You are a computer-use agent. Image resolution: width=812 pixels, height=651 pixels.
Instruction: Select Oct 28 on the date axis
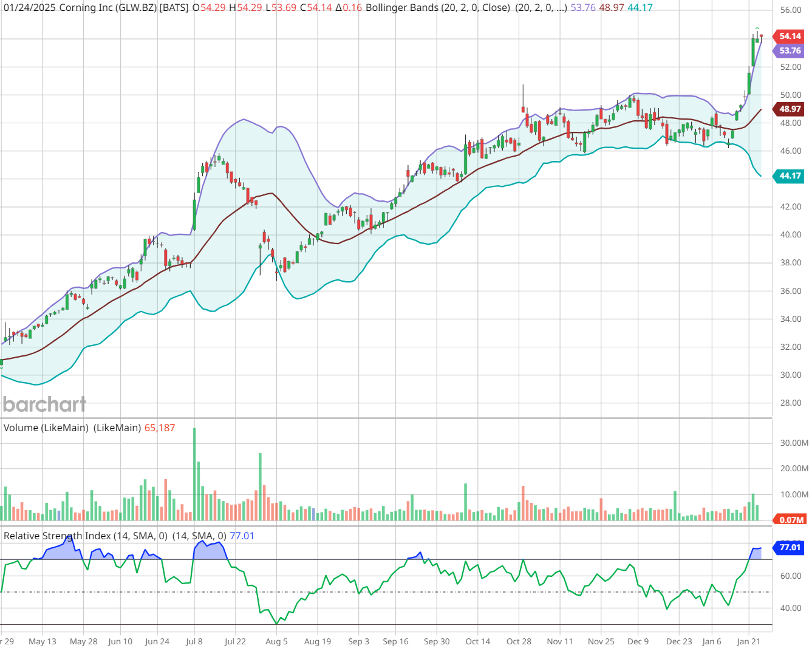(519, 641)
